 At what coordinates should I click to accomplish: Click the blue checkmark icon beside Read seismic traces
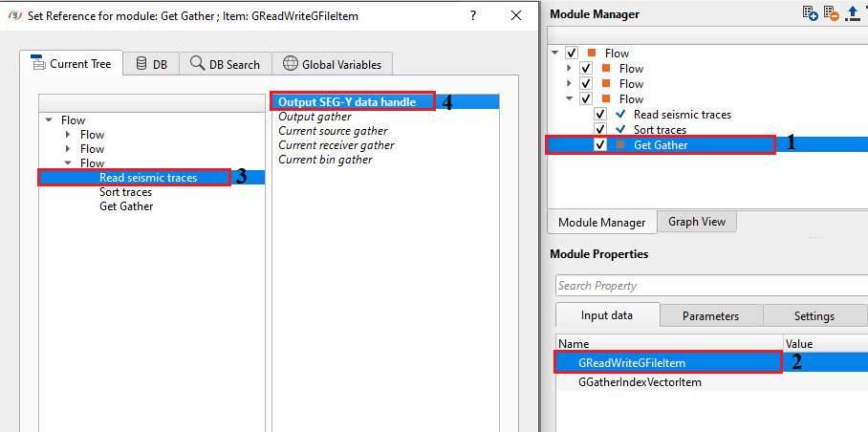pos(621,115)
